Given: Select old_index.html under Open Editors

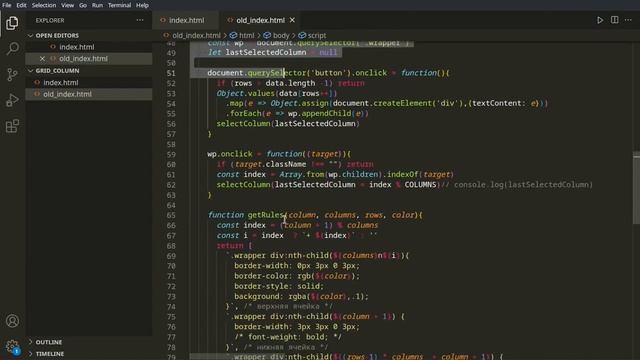Looking at the screenshot, I should tap(83, 58).
